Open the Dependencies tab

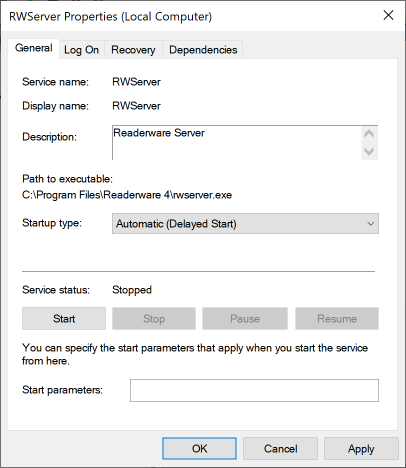pyautogui.click(x=203, y=50)
